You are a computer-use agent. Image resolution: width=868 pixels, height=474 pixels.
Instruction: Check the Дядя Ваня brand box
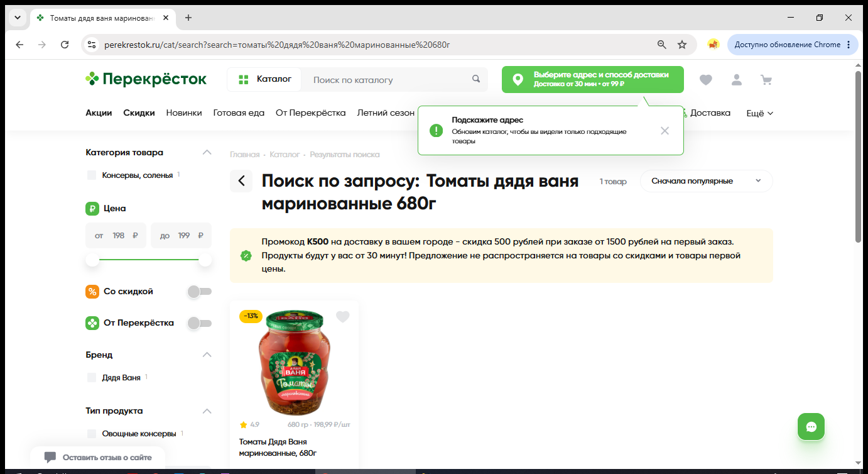[92, 378]
